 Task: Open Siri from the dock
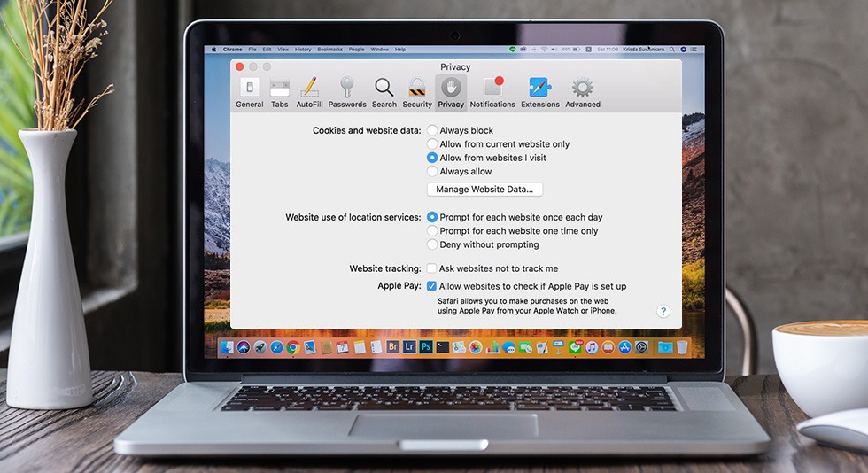click(x=244, y=347)
